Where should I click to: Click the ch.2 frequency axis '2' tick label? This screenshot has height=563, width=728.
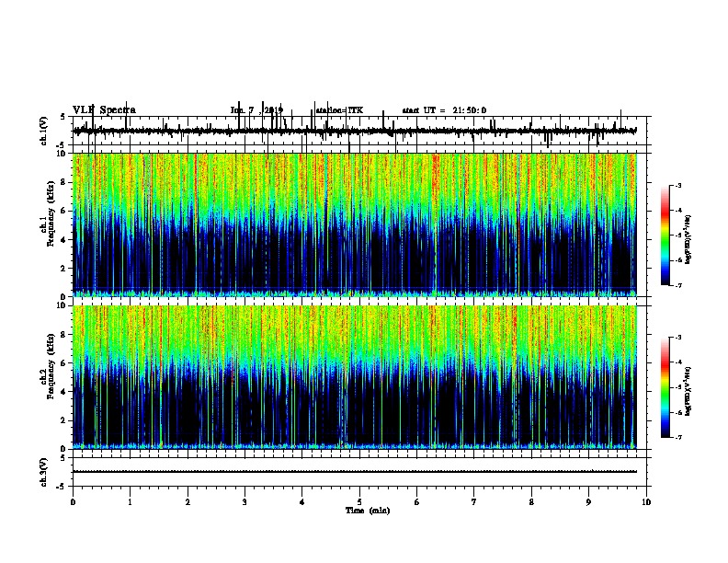pos(64,420)
